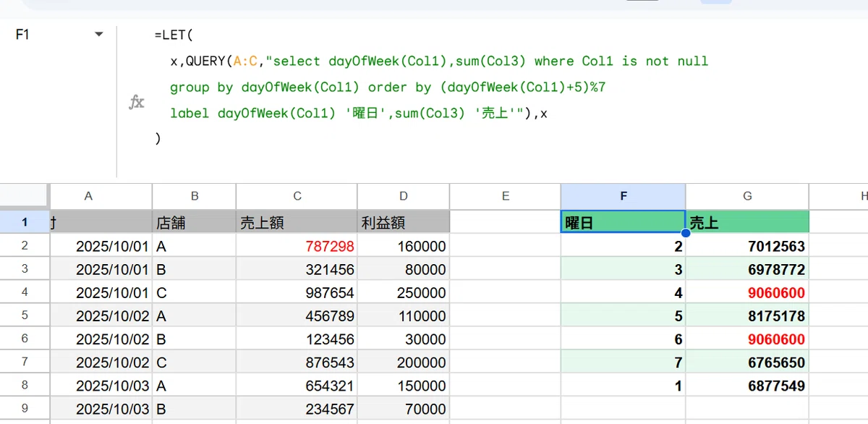Click the 曜日 header cell in F1

(x=624, y=222)
